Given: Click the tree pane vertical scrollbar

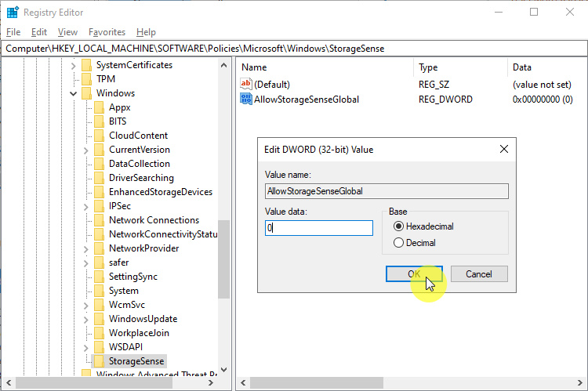Looking at the screenshot, I should pos(223,259).
